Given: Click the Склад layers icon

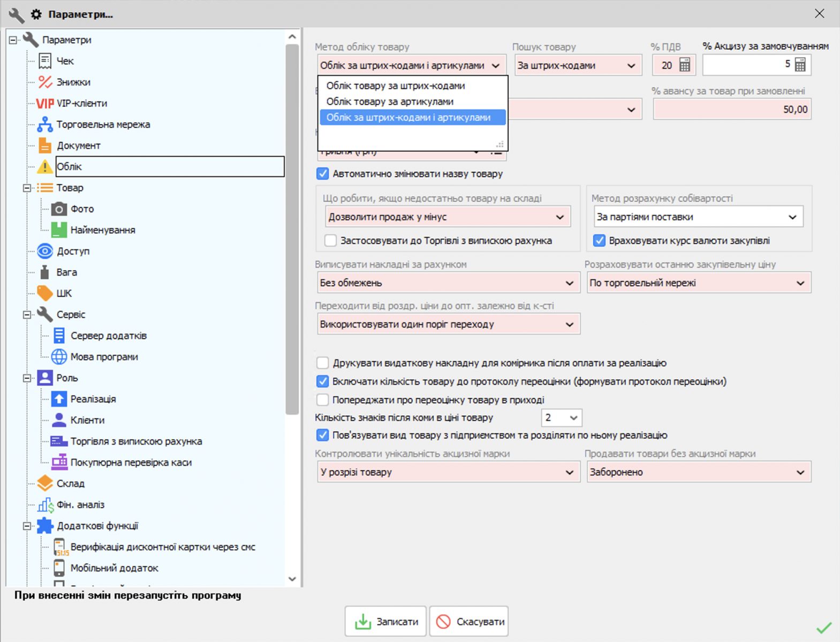Looking at the screenshot, I should (45, 484).
